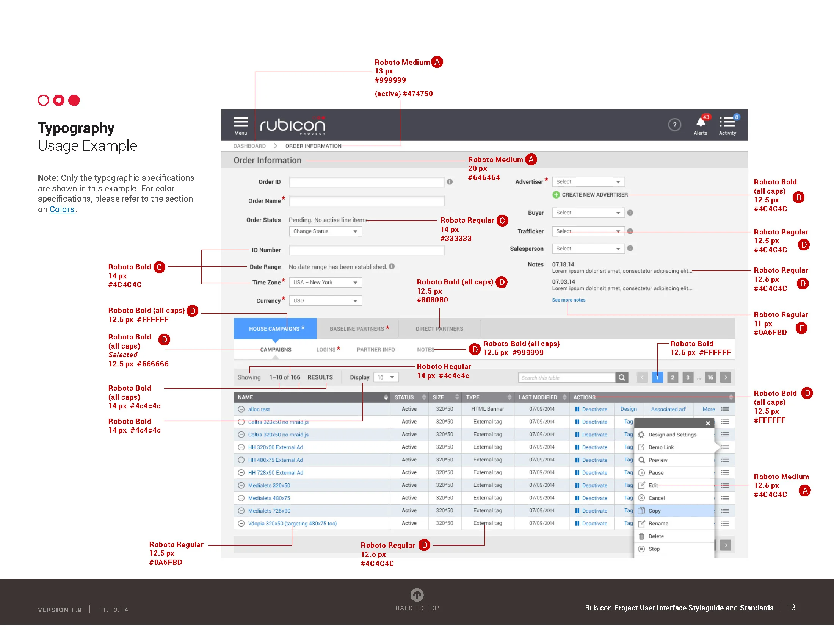Open the alloc test campaign link
This screenshot has width=834, height=644.
coord(259,410)
